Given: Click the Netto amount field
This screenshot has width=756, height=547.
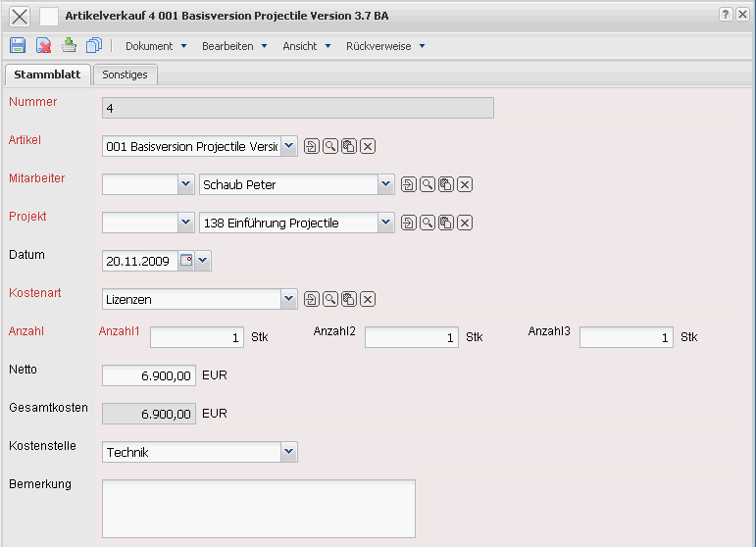Looking at the screenshot, I should pyautogui.click(x=149, y=375).
